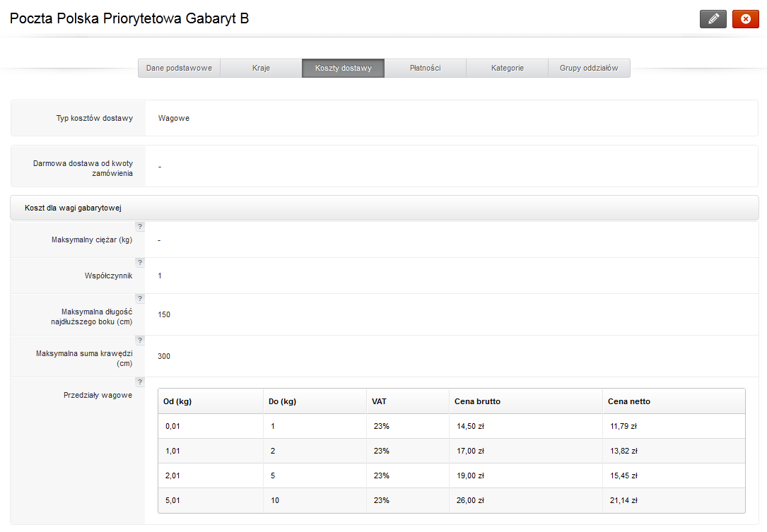Click the Do (kg) value 5
The width and height of the screenshot is (767, 532).
273,475
